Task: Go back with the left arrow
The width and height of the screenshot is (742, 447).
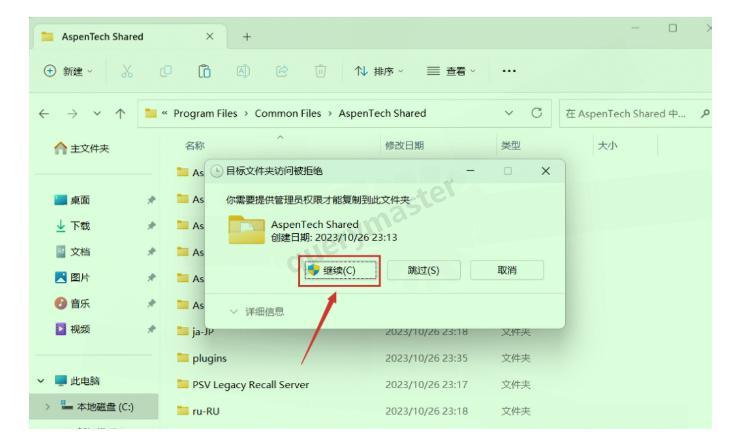Action: (x=44, y=114)
